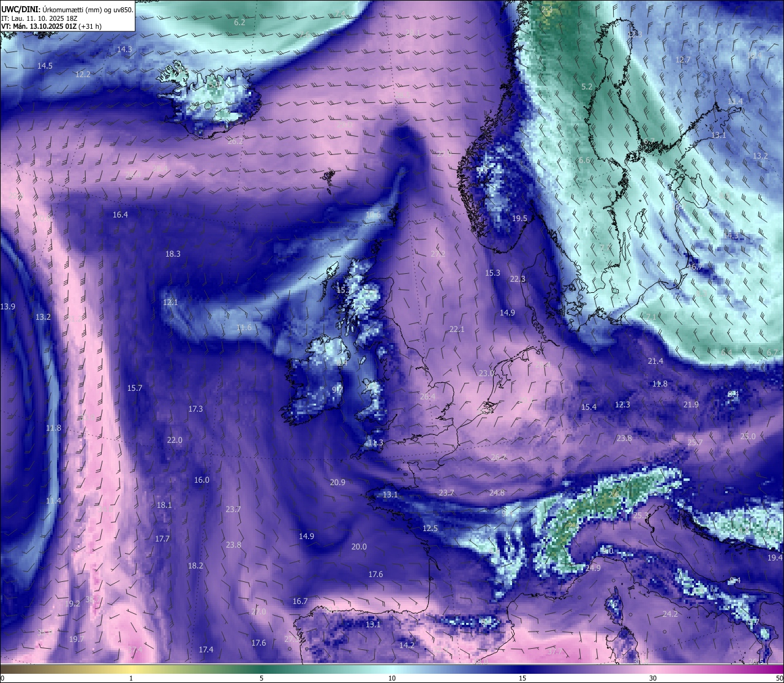The width and height of the screenshot is (784, 683).
Task: Select the 18.3 value label
Action: pos(173,254)
